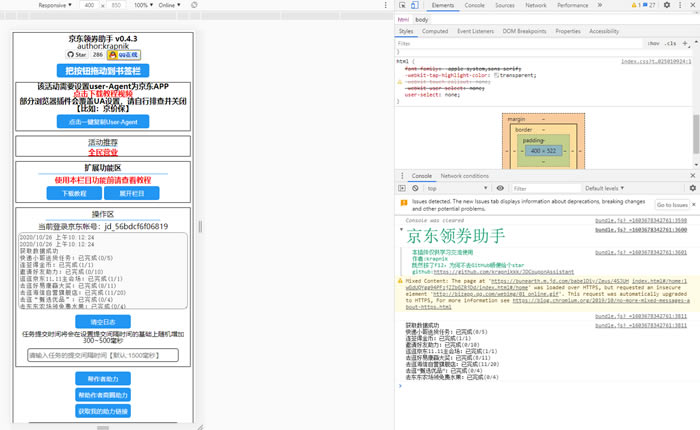Click the GitHub Star button in page
This screenshot has width=700, height=430.
tap(77, 54)
